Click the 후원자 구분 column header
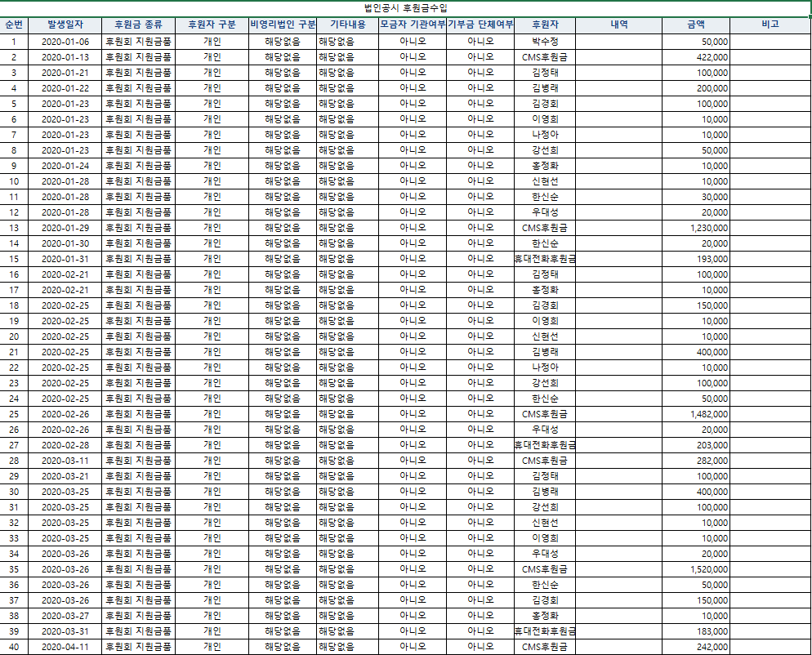The height and width of the screenshot is (655, 812). (x=212, y=25)
